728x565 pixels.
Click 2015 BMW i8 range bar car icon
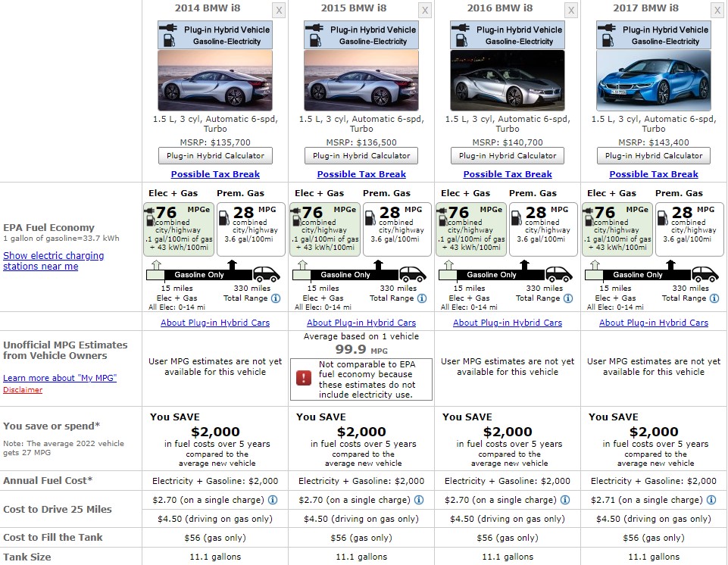(x=413, y=274)
